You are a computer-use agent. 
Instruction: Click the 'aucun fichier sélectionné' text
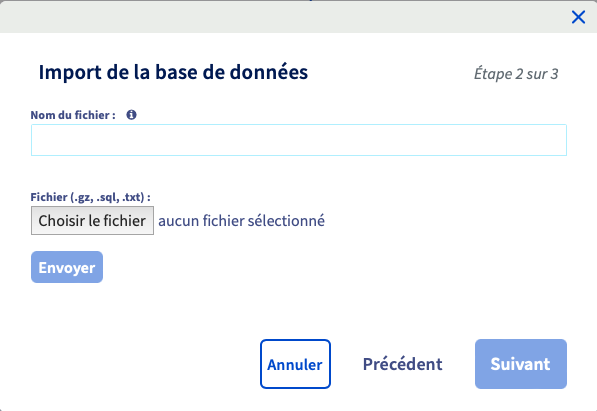tap(241, 221)
